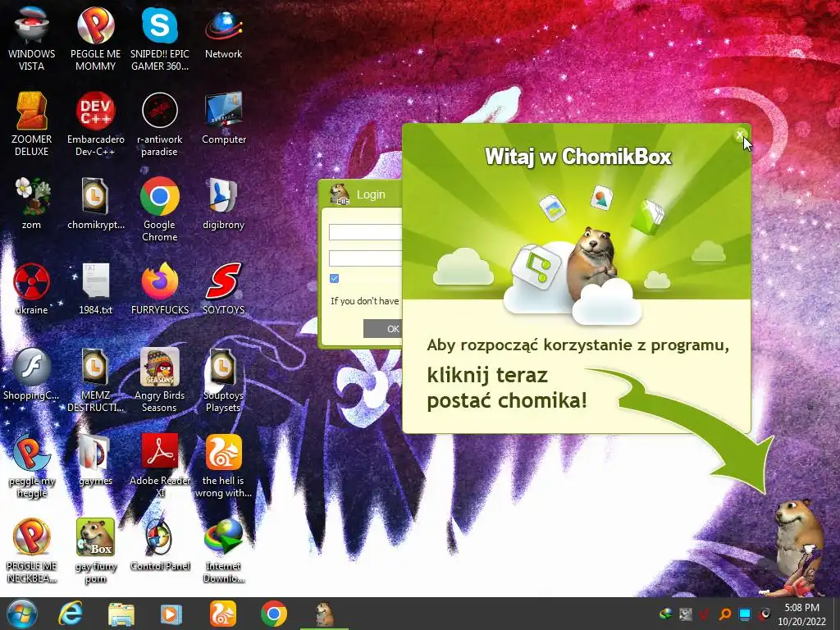
Task: Open the chomikrypt... desktop file
Action: pos(95,196)
